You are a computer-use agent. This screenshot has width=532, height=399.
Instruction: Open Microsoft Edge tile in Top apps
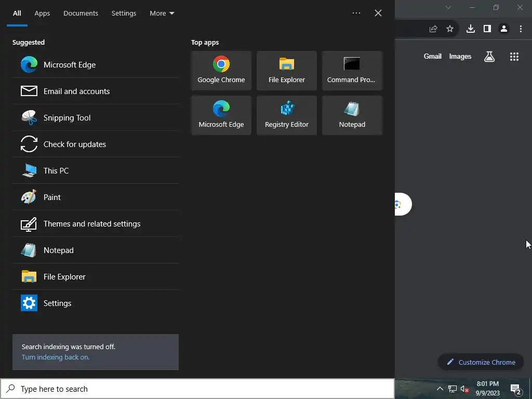tap(221, 115)
